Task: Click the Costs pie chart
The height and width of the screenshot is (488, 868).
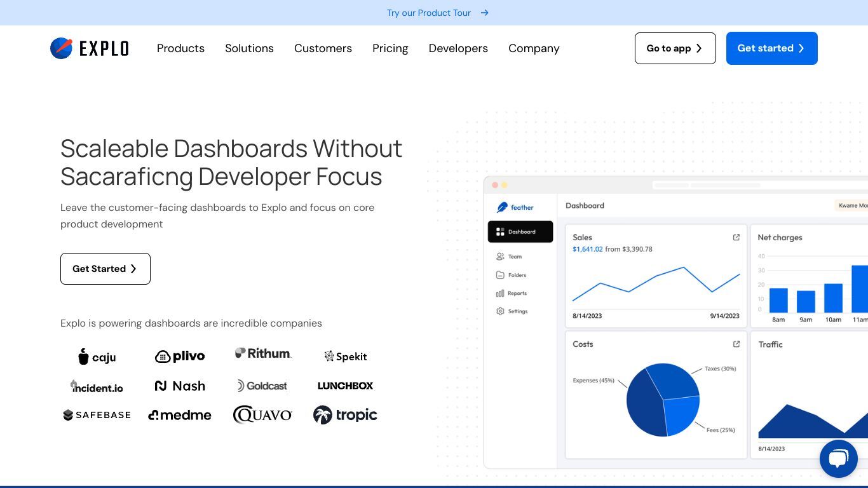Action: coord(663,400)
